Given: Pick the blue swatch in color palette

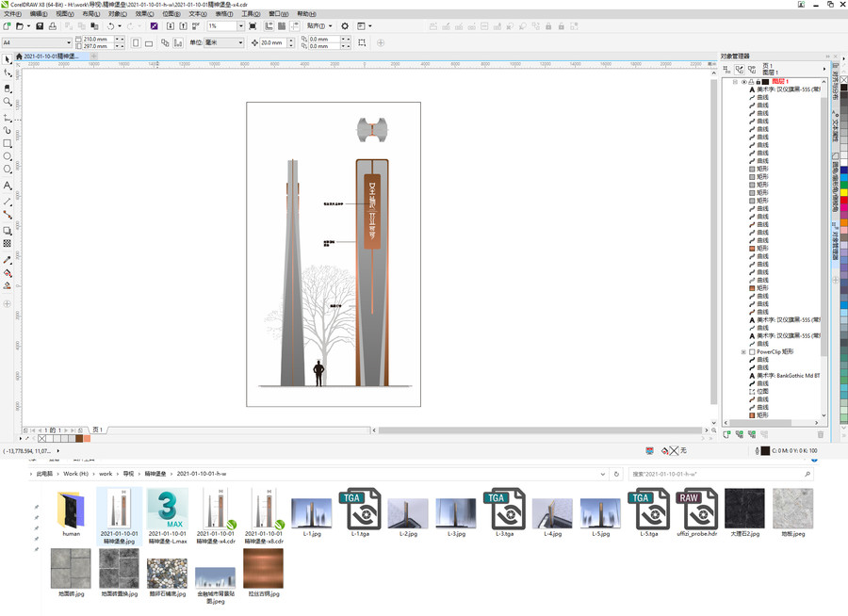Looking at the screenshot, I should pyautogui.click(x=843, y=170).
